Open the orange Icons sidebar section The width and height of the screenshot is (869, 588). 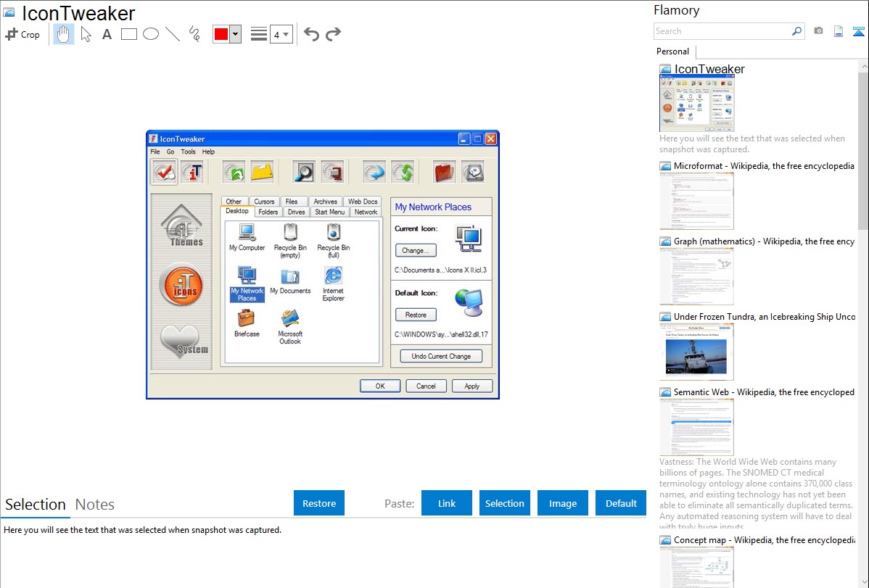tap(181, 284)
